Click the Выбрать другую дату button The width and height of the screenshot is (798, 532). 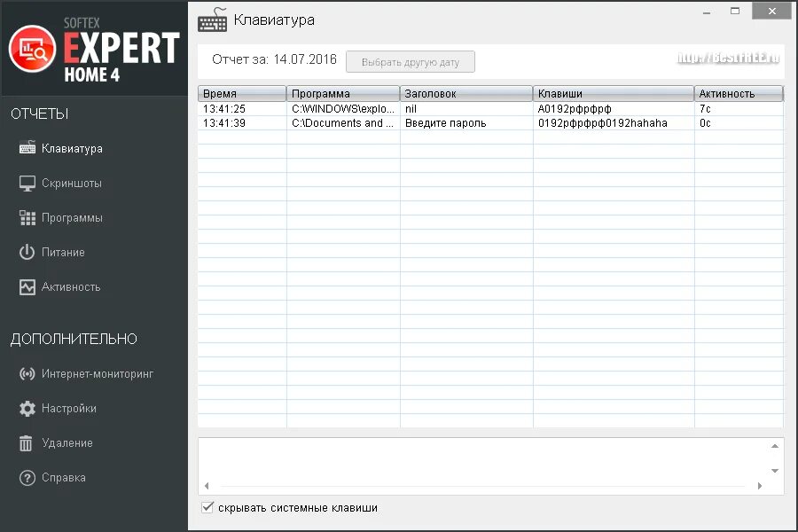[x=411, y=61]
